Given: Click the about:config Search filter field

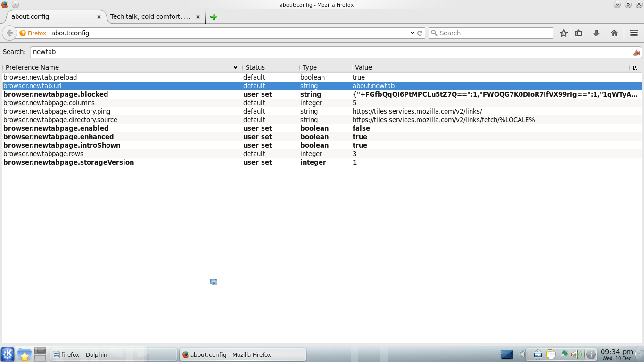Looking at the screenshot, I should coord(336,52).
